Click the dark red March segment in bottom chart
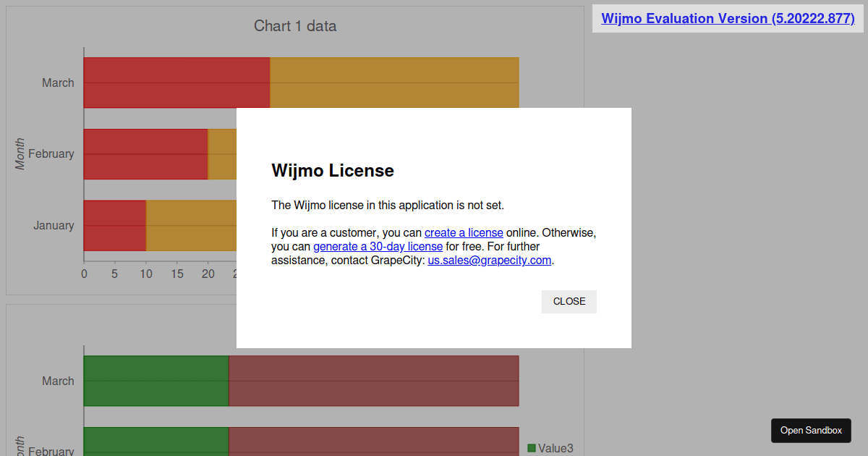 (x=373, y=380)
